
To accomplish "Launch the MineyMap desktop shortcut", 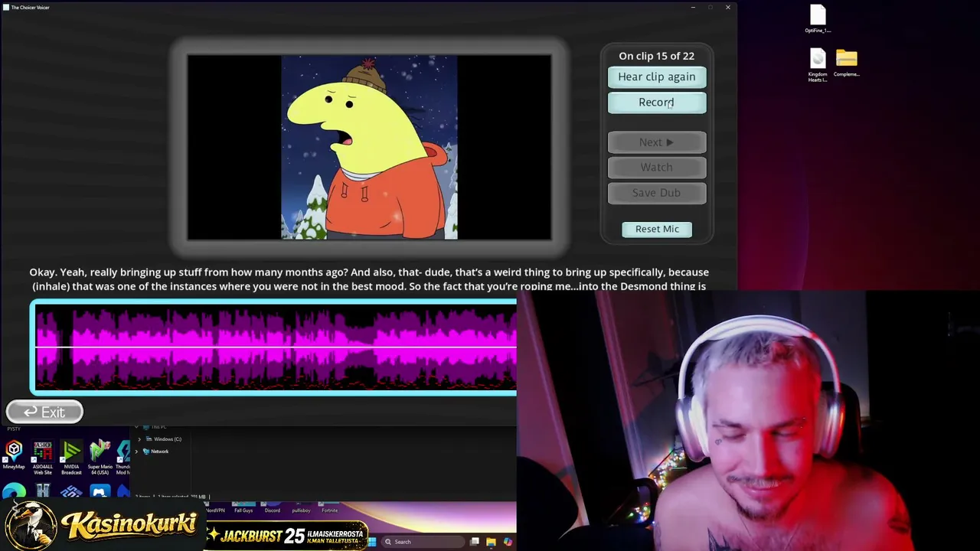I will click(x=14, y=455).
